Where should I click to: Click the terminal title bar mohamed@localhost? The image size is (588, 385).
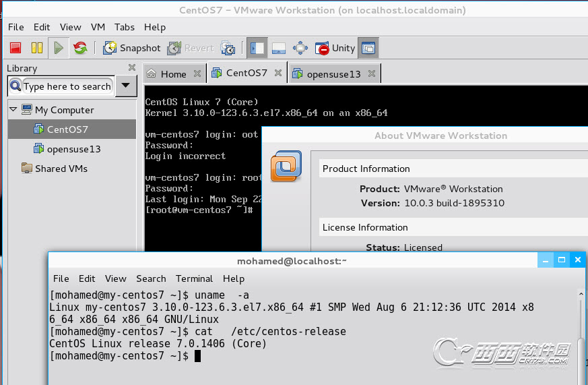click(x=292, y=261)
